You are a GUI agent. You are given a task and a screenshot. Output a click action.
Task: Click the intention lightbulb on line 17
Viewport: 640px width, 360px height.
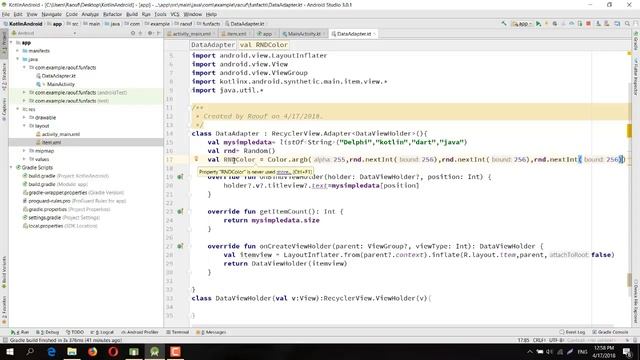tap(196, 159)
